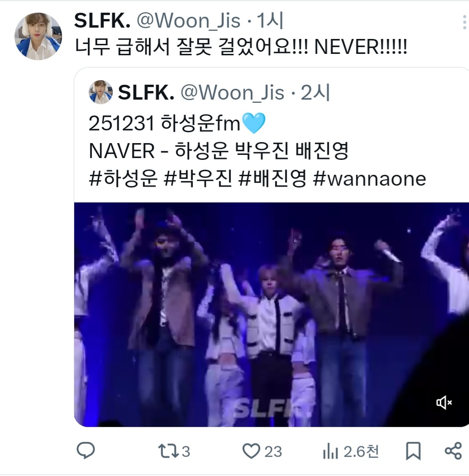Retweet the post showing 3 reposts
Screen dimensions: 469x476
tap(174, 451)
